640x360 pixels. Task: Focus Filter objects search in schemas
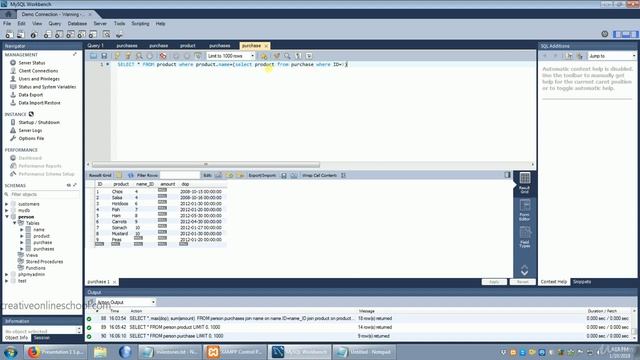tap(42, 195)
